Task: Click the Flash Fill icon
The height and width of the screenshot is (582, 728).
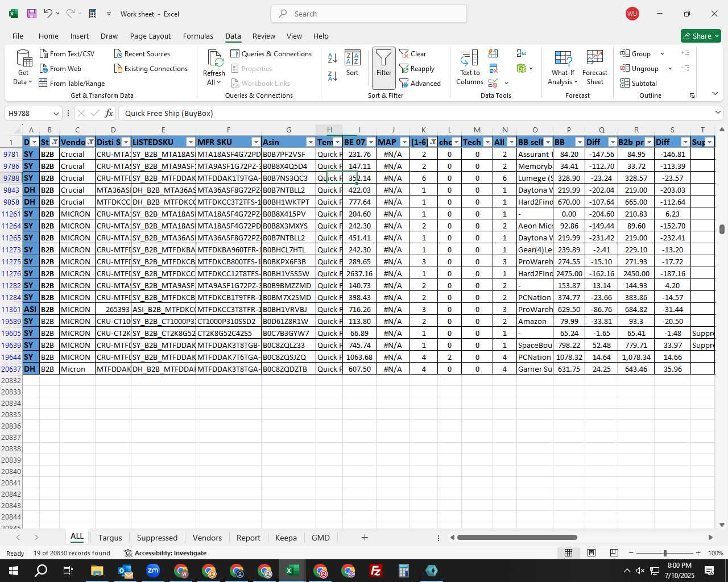Action: (x=493, y=53)
